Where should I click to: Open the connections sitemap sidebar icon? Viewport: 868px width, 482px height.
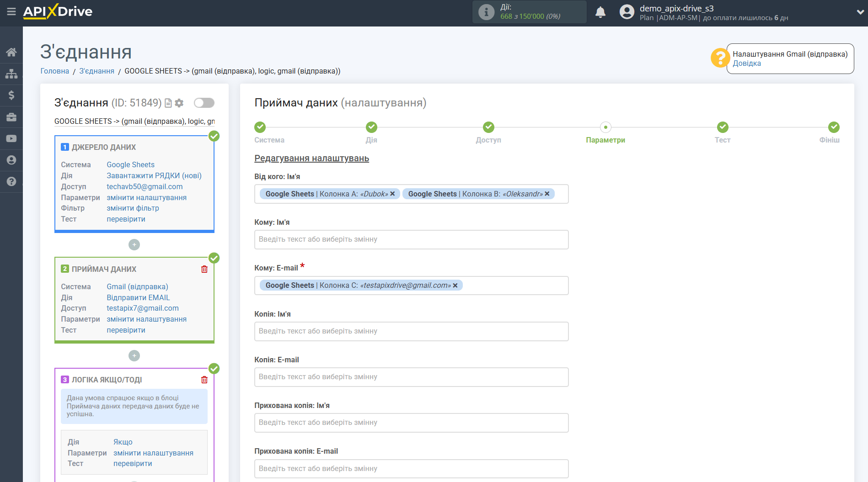click(11, 73)
